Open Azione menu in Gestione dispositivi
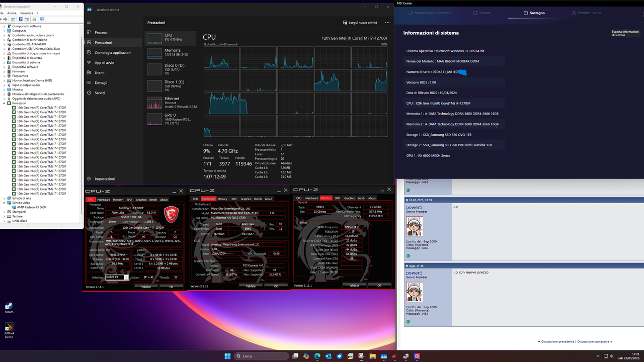The image size is (644, 362). pos(12,13)
